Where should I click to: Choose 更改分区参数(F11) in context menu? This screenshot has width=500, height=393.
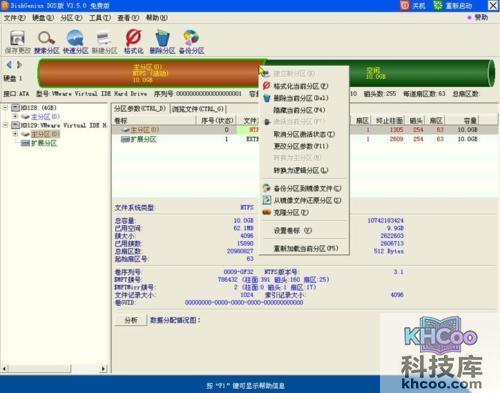click(x=304, y=146)
